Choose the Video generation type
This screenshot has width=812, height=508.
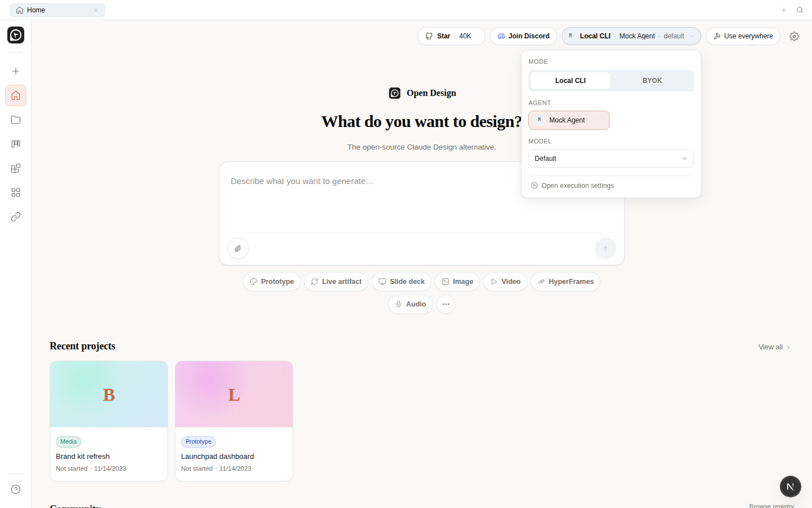click(505, 282)
